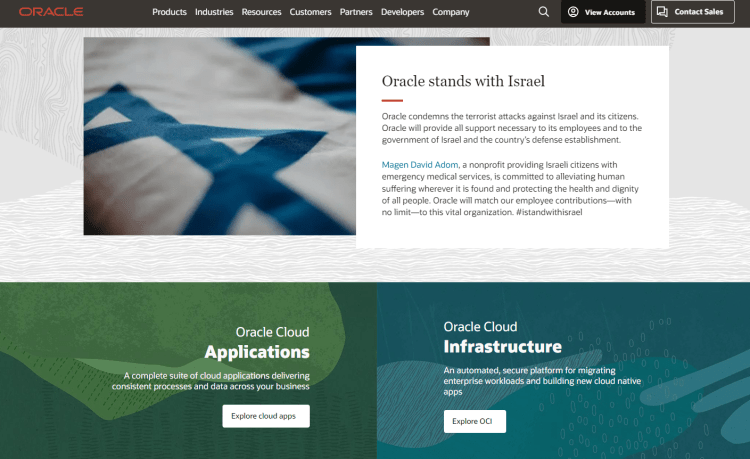Image resolution: width=750 pixels, height=459 pixels.
Task: Click the Israeli flag image
Action: pyautogui.click(x=220, y=136)
